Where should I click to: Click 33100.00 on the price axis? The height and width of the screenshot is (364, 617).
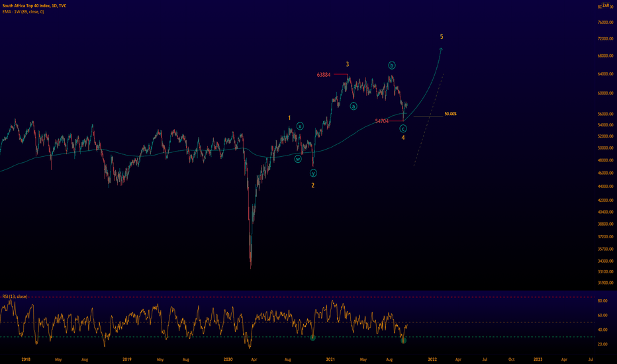(x=606, y=271)
